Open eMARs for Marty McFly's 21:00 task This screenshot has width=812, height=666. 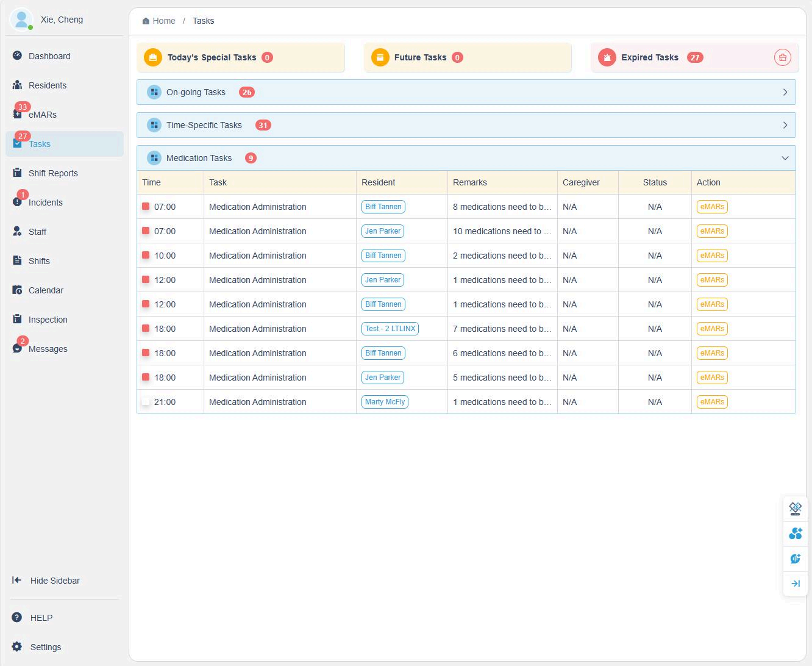[711, 402]
